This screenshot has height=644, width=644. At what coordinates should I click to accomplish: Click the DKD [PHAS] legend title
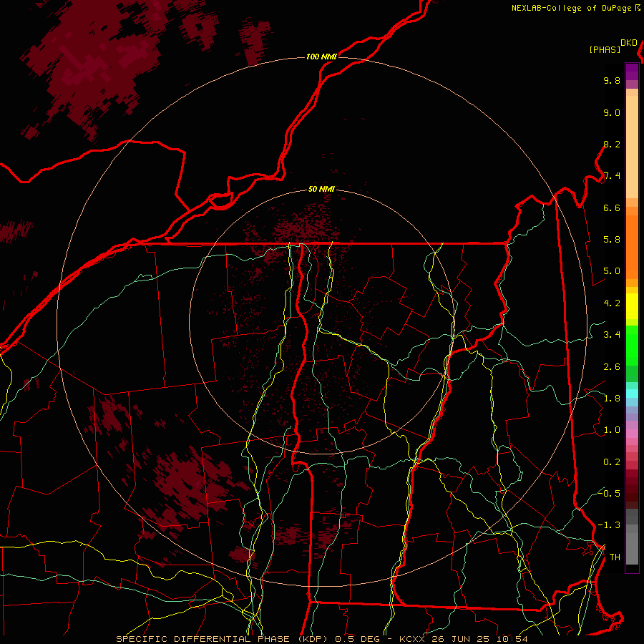pyautogui.click(x=613, y=46)
